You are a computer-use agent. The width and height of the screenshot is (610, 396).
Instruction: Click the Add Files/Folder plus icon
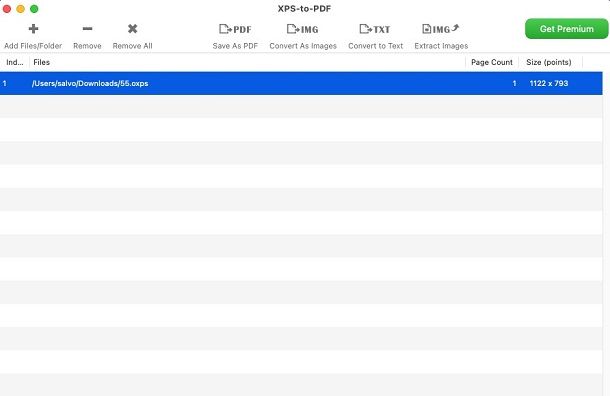click(33, 29)
